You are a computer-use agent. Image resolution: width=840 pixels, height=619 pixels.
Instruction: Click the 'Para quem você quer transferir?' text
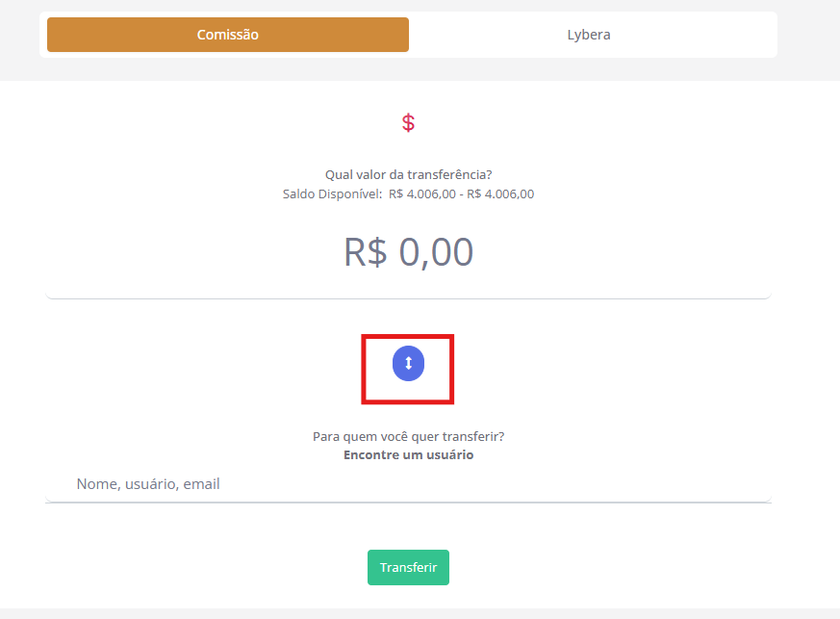click(x=408, y=436)
